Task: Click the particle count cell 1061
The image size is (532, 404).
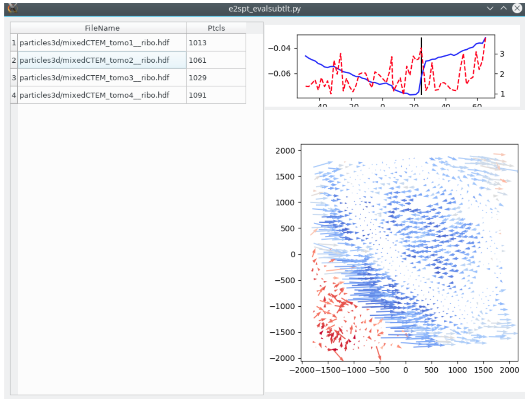Action: click(216, 60)
